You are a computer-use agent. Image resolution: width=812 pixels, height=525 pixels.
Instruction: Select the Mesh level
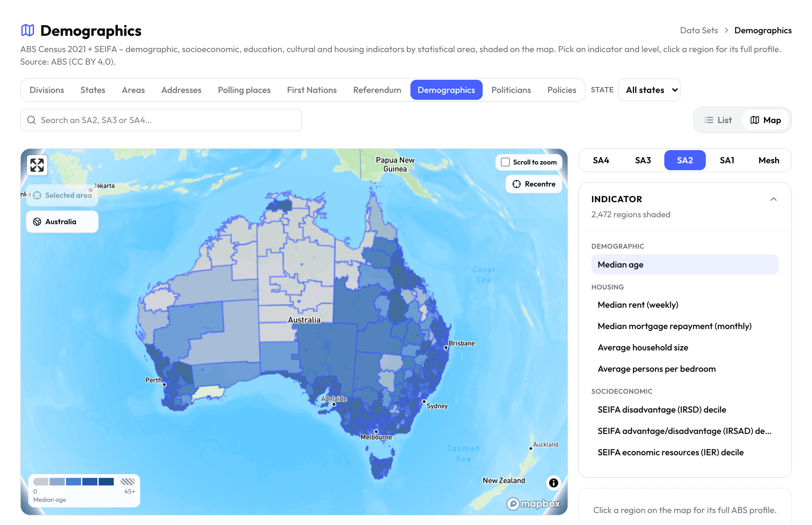click(x=769, y=160)
